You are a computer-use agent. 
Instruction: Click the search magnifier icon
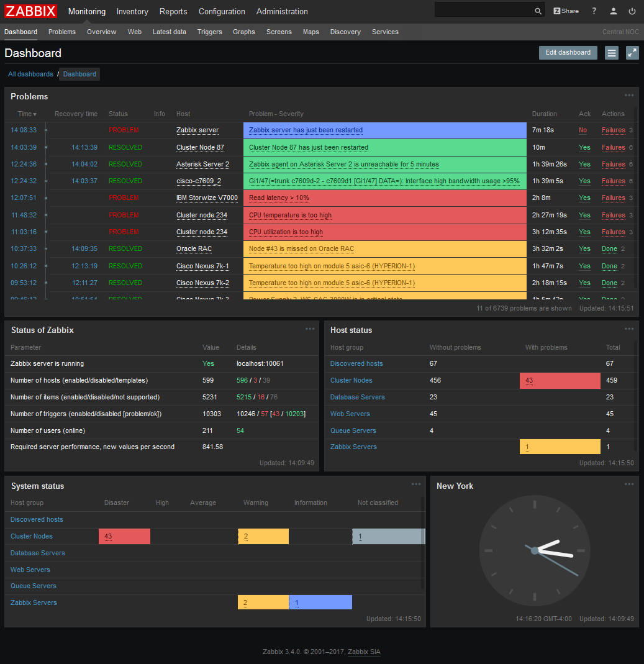[x=537, y=10]
